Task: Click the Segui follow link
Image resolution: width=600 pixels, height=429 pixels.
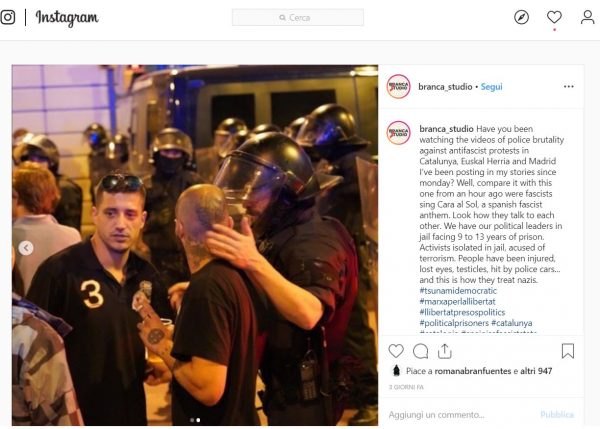Action: coord(491,87)
